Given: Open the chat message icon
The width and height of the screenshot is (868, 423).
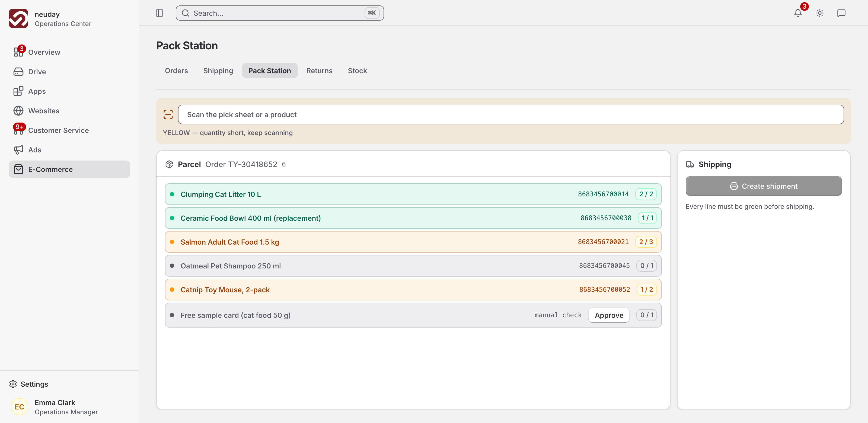Looking at the screenshot, I should 841,13.
